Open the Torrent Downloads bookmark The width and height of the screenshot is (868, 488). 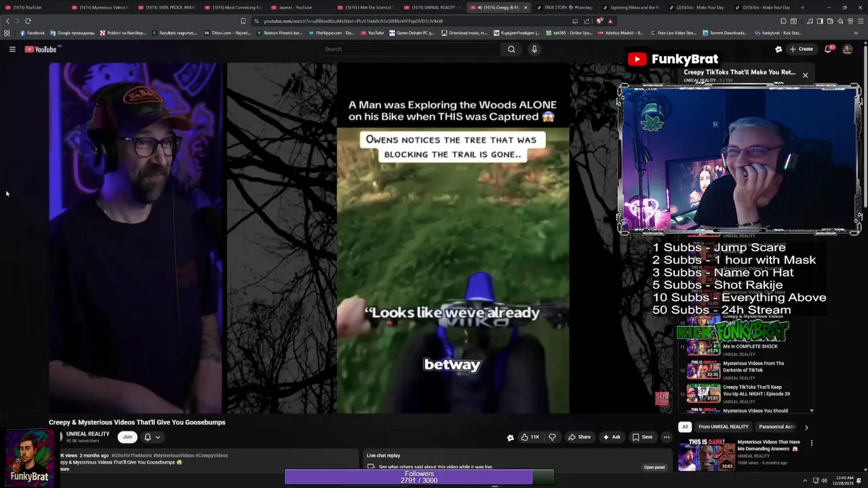(x=724, y=33)
